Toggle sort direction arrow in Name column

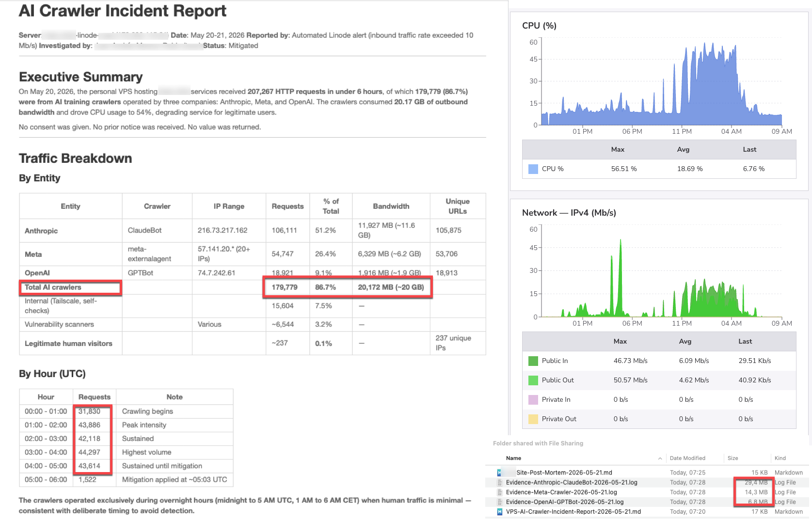[660, 458]
